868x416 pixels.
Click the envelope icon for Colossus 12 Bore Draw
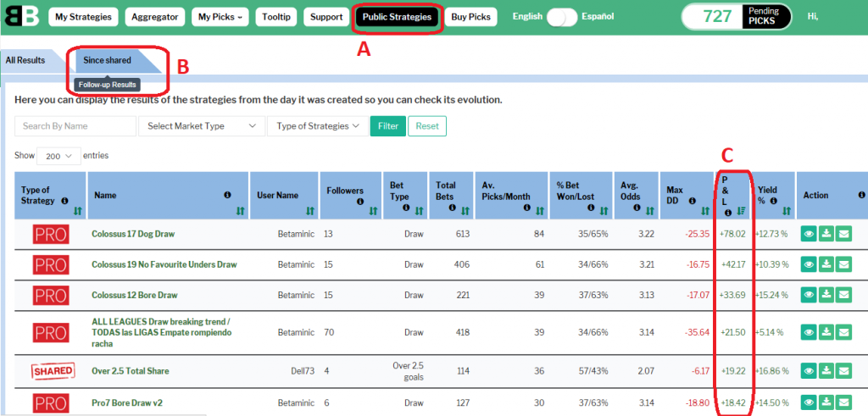[x=843, y=295]
